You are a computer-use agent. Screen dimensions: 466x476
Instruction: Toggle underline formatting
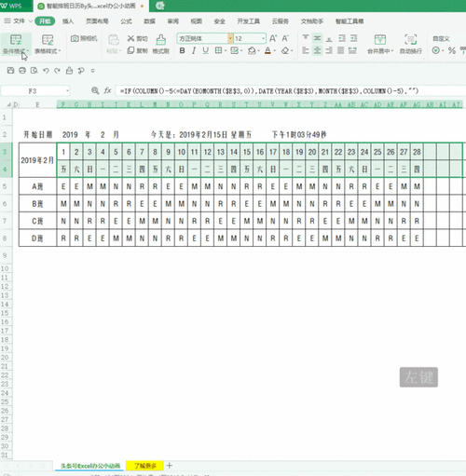(205, 50)
